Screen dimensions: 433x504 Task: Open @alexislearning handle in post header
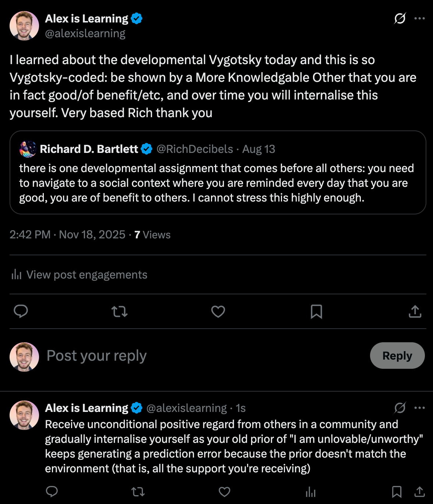point(85,34)
